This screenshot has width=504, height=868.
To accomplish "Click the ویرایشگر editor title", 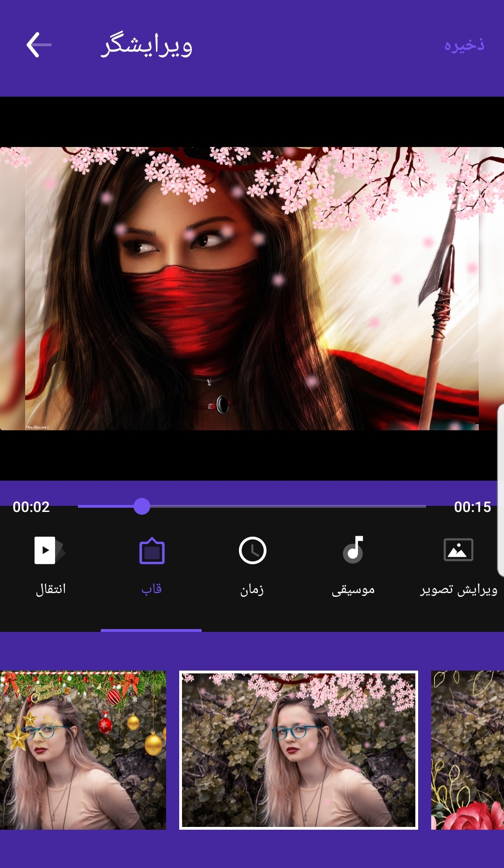I will [147, 46].
